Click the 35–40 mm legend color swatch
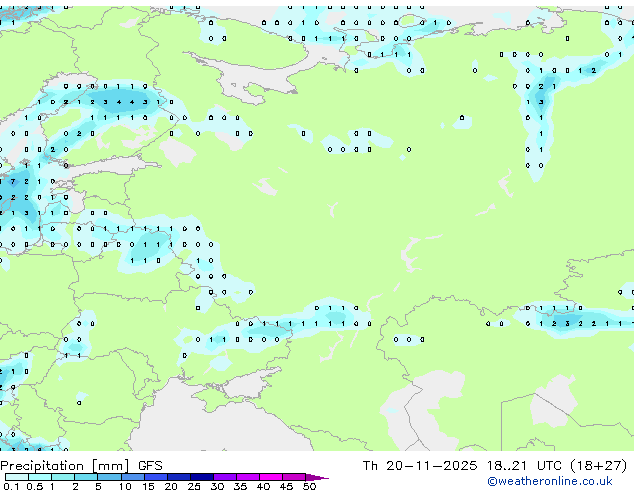Image resolution: width=634 pixels, height=490 pixels. tap(247, 477)
